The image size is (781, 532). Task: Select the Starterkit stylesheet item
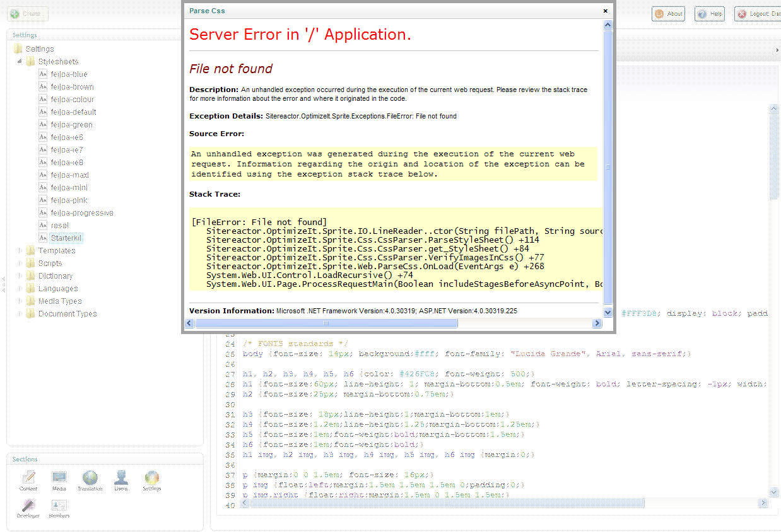66,238
